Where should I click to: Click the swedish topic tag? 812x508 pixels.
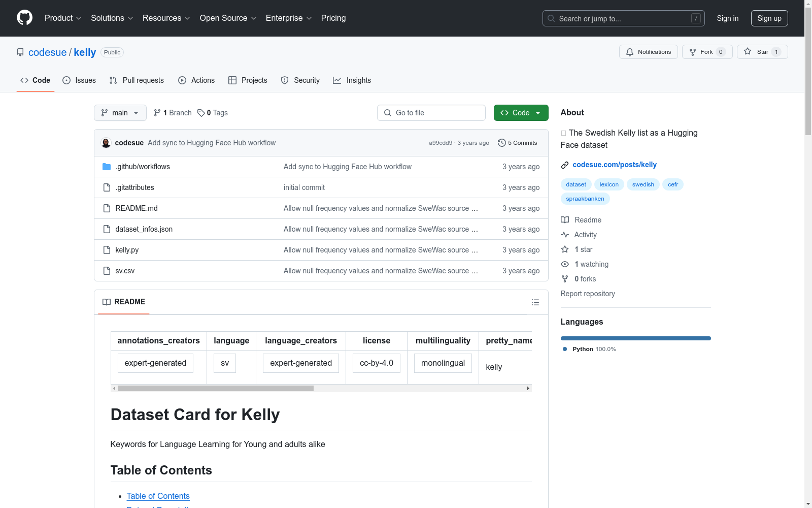643,184
